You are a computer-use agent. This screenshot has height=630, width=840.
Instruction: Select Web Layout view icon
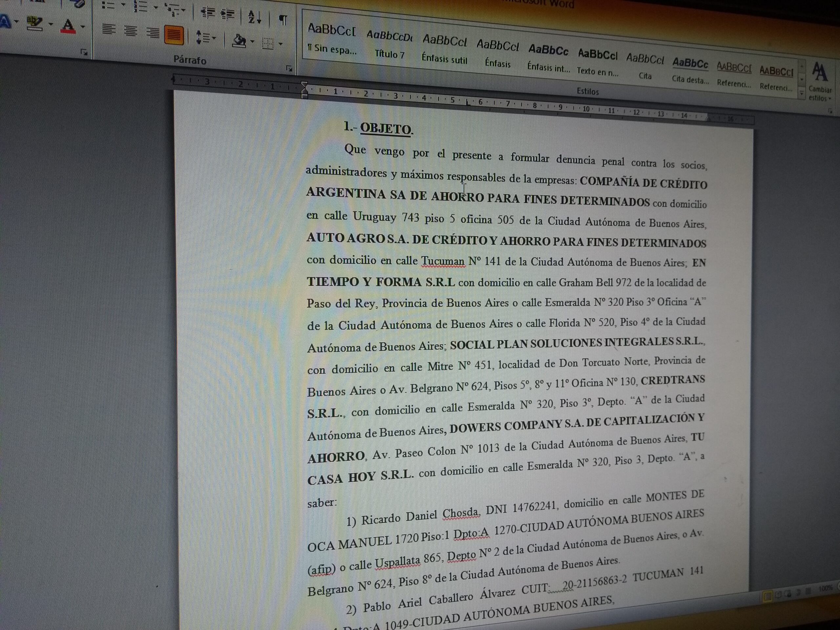click(788, 593)
